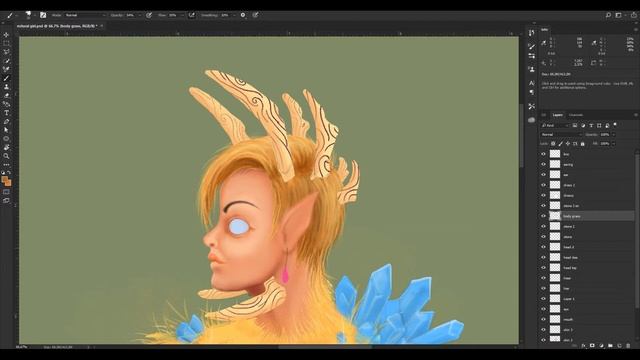640x360 pixels.
Task: Select the Path Selection arrow tool
Action: click(x=6, y=130)
